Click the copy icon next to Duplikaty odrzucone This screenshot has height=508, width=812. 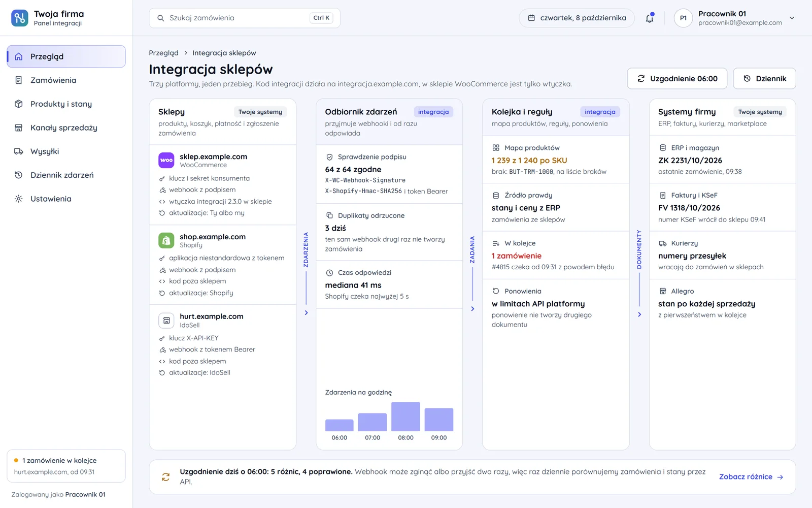tap(329, 215)
